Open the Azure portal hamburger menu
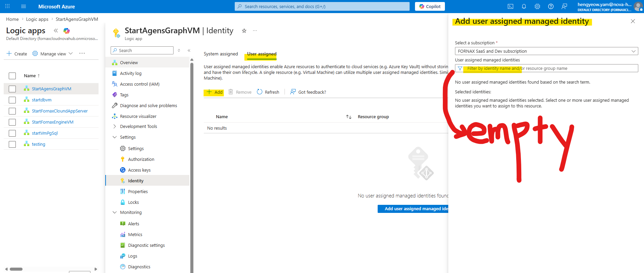The image size is (644, 273). coord(24,6)
